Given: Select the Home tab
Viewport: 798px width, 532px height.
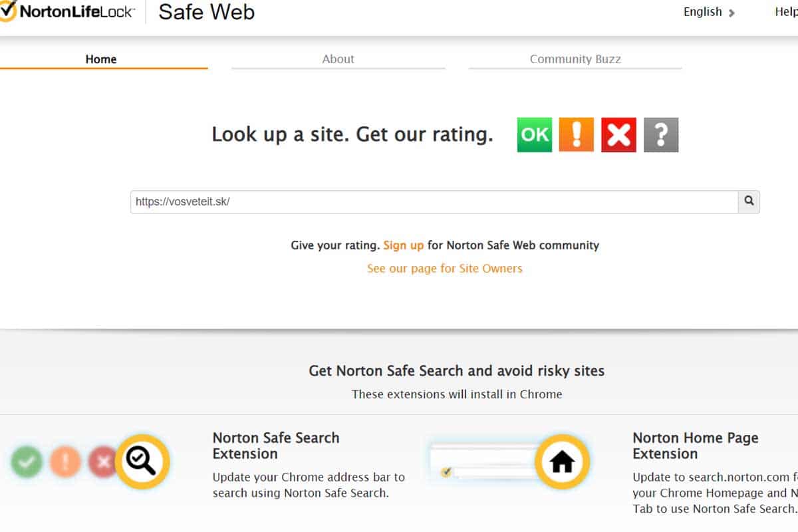Looking at the screenshot, I should 101,59.
